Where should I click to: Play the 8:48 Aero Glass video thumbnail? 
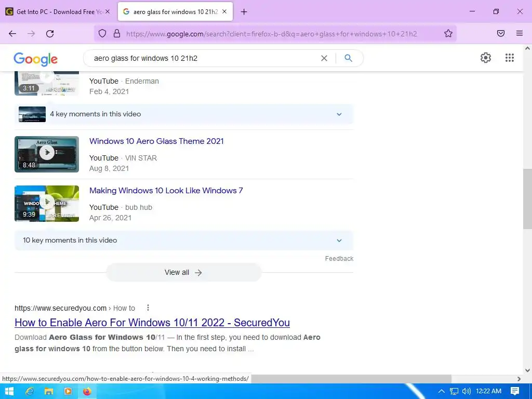point(47,154)
